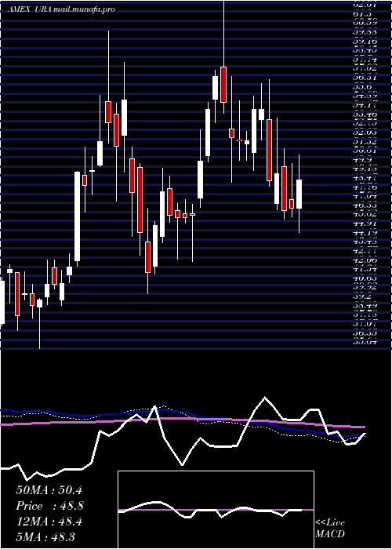This screenshot has width=392, height=549.
Task: Select the Price : 48.8 reading
Action: pos(49,506)
